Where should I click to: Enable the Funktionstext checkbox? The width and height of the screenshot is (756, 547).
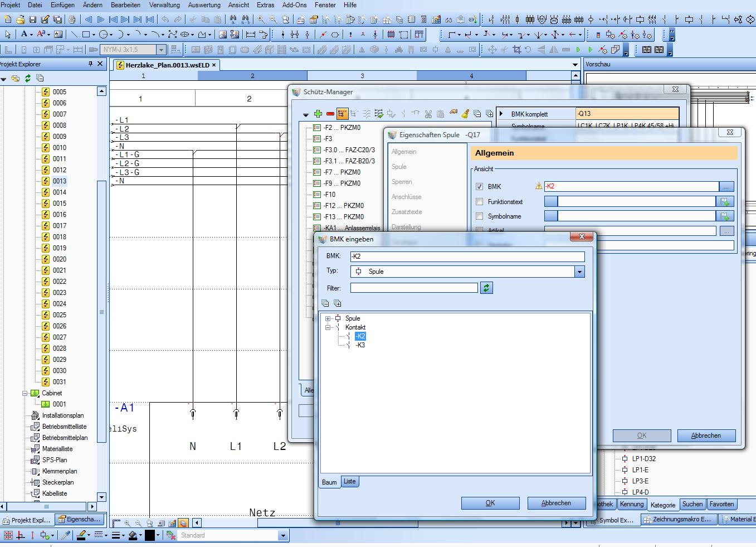click(x=480, y=201)
